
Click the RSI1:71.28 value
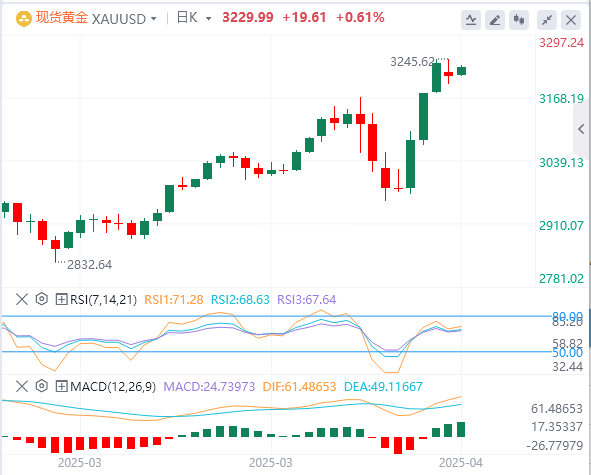[174, 300]
